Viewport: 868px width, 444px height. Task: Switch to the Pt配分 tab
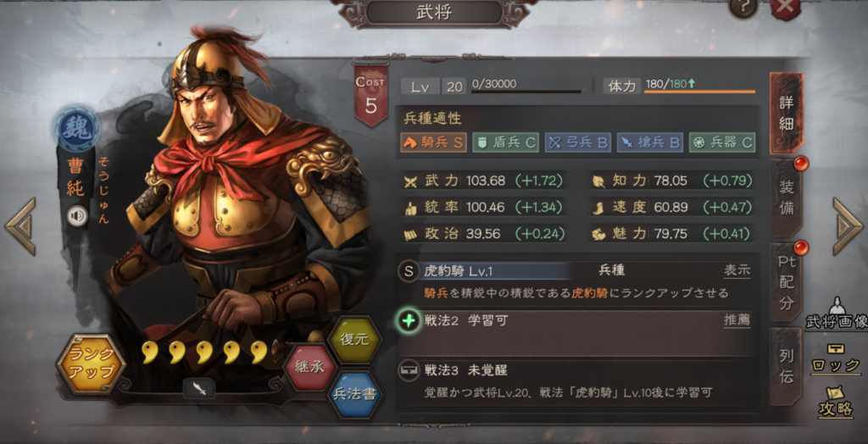tap(786, 282)
